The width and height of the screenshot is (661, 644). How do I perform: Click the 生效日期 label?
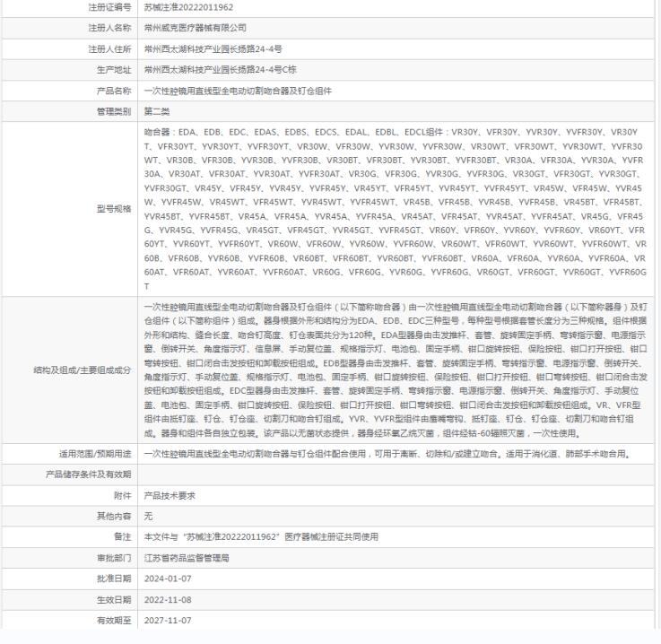click(x=114, y=600)
